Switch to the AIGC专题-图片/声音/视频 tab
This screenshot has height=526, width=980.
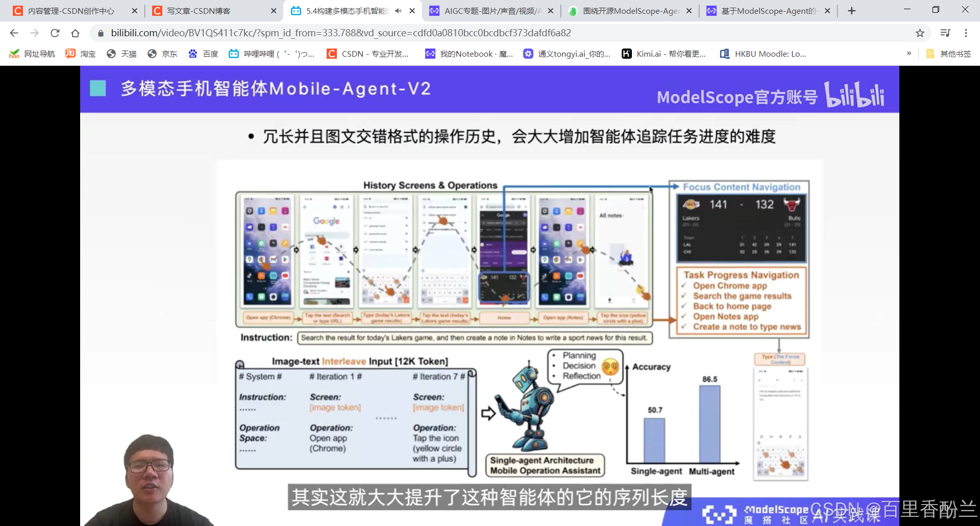coord(492,11)
